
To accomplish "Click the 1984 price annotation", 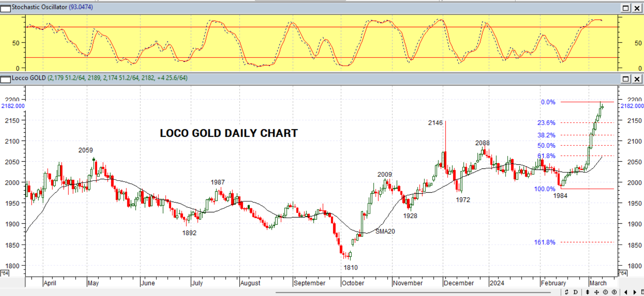I will pyautogui.click(x=560, y=195).
